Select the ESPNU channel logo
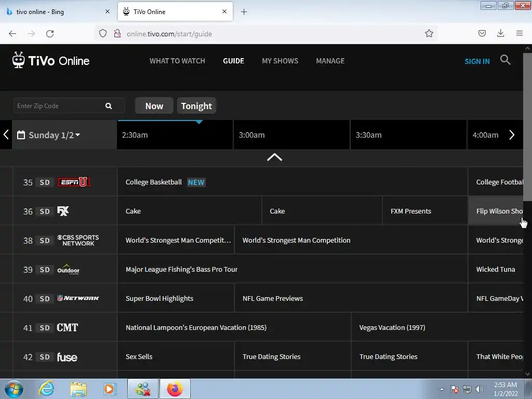This screenshot has height=399, width=532. 74,182
